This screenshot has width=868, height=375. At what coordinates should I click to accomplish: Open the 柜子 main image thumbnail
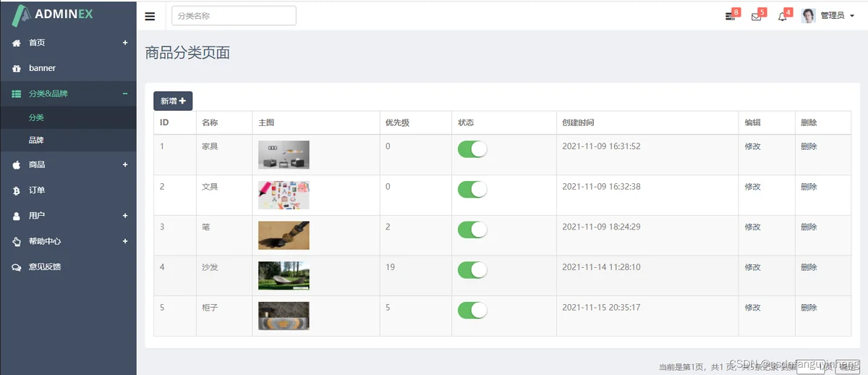(x=284, y=316)
